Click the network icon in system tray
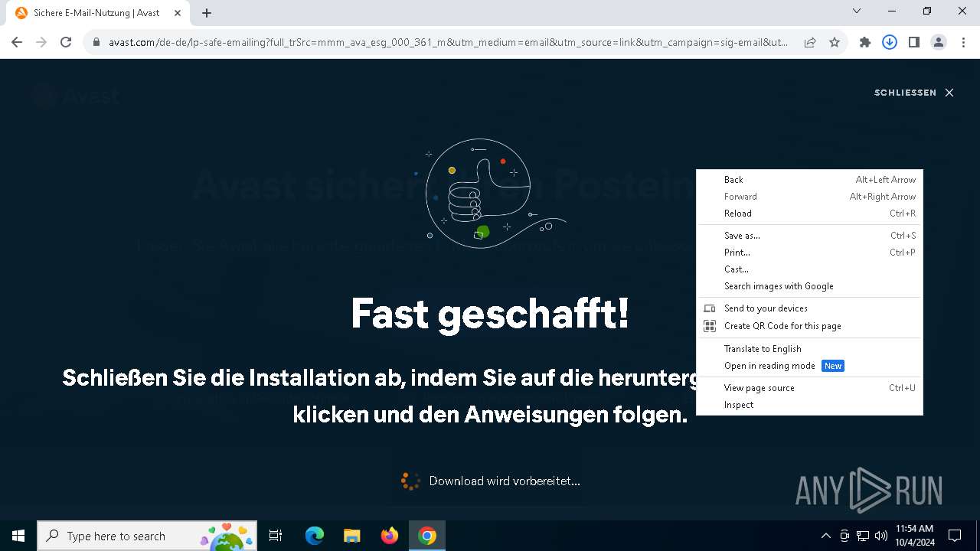980x551 pixels. tap(863, 536)
